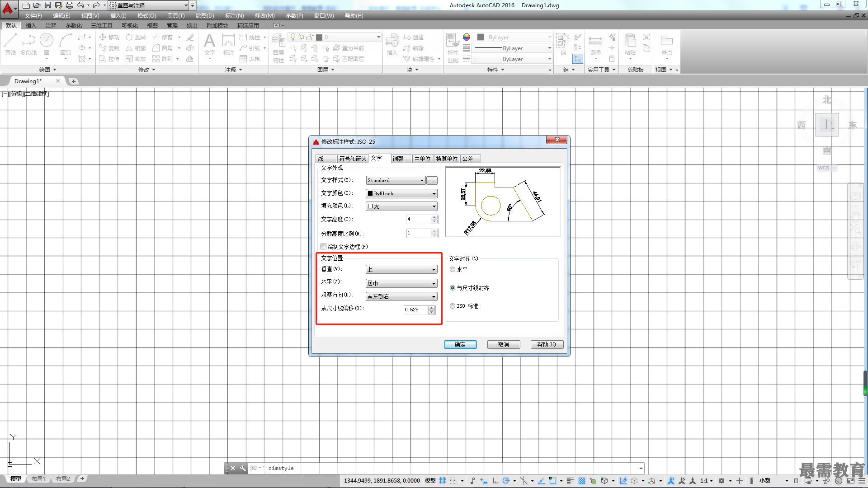Image resolution: width=868 pixels, height=488 pixels.
Task: Click the Save icon in quick access toolbar
Action: [x=48, y=5]
